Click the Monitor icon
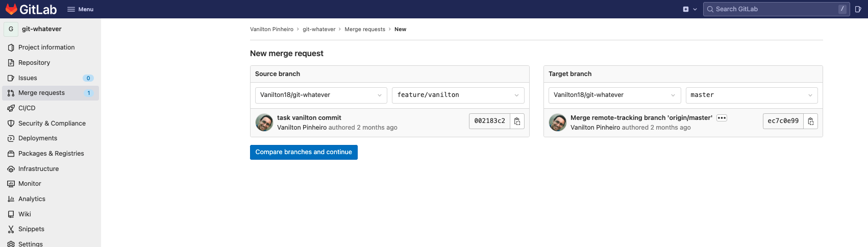868x247 pixels. click(x=11, y=184)
